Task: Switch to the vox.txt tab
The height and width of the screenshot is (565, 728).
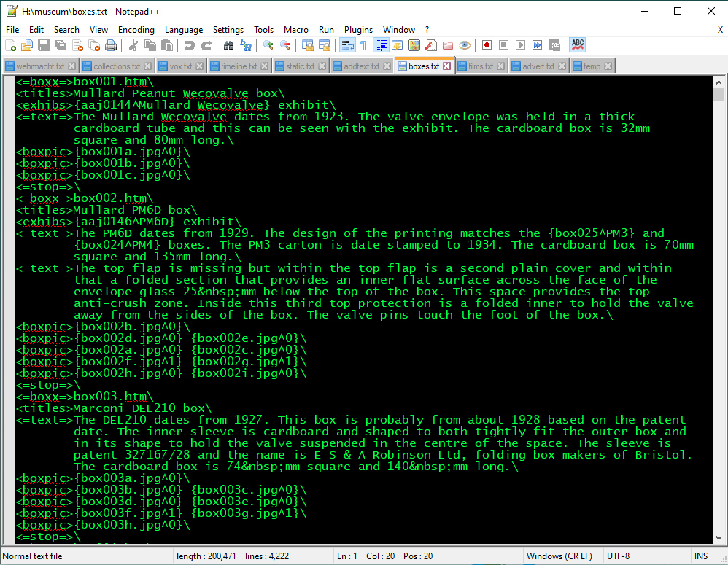Action: 181,66
